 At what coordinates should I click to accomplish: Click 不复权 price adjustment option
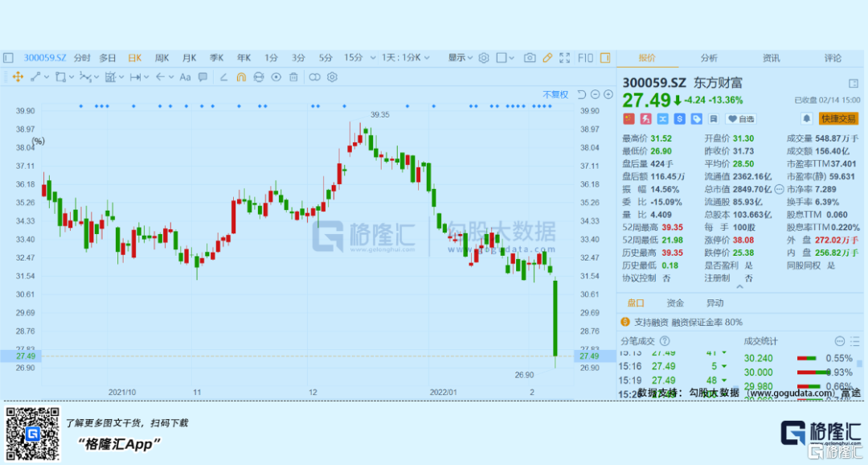coord(555,95)
